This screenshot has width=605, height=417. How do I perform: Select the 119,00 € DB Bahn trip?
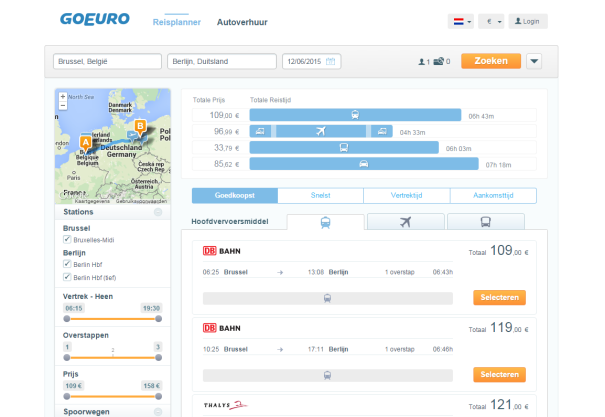click(499, 375)
